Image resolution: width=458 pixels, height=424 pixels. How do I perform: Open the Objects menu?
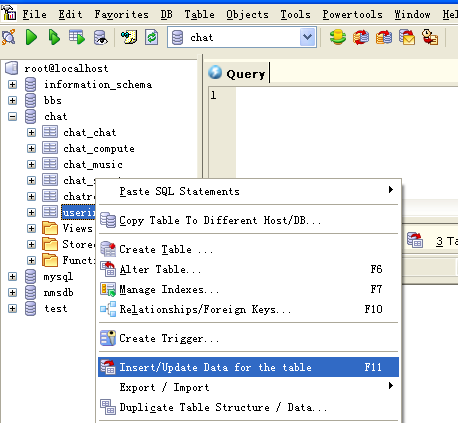point(247,14)
